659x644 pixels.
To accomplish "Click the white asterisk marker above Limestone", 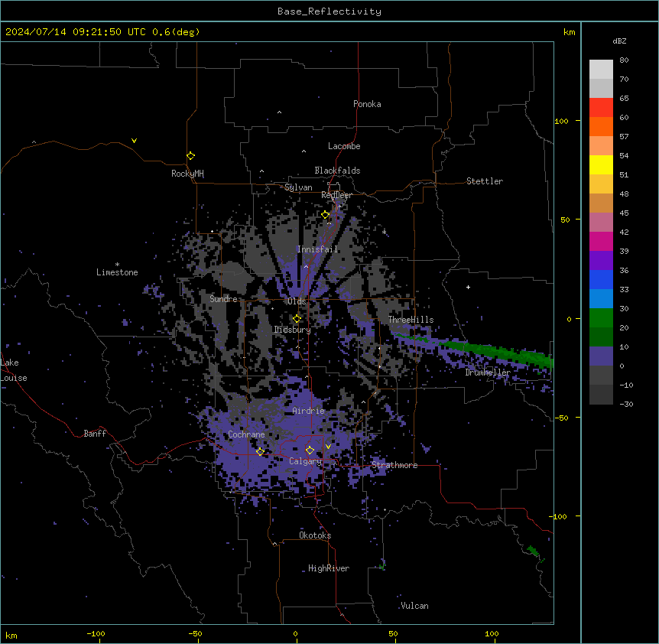I will tap(117, 265).
